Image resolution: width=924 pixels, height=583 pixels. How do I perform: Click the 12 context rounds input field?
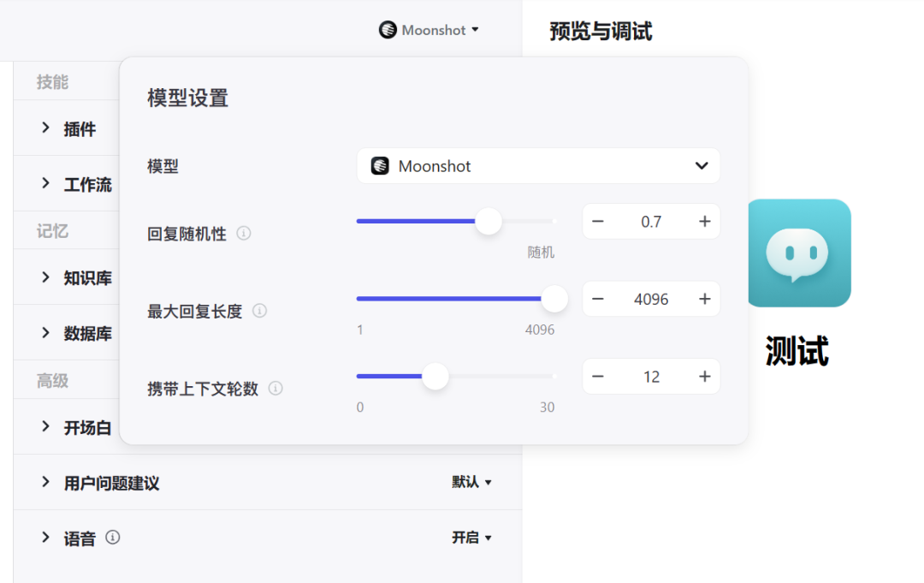[x=651, y=377]
